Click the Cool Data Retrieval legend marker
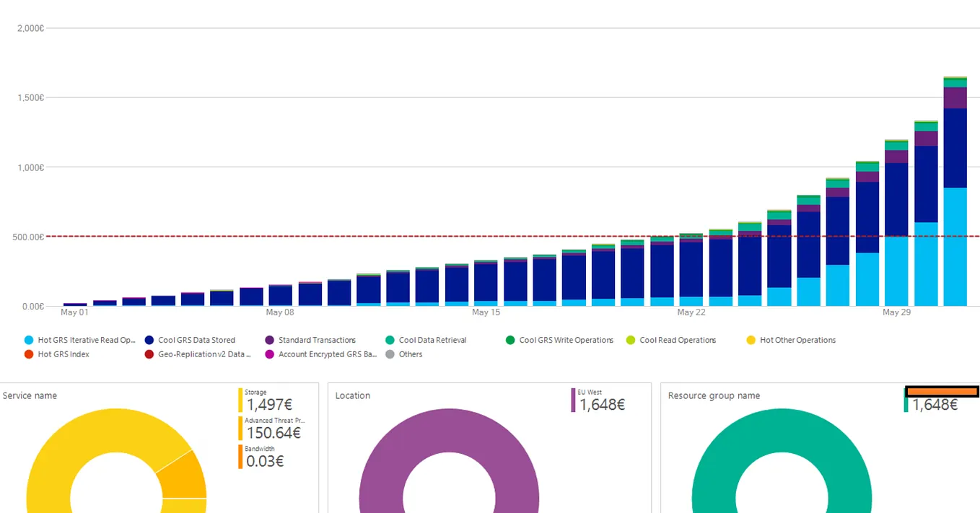This screenshot has width=980, height=513. coord(390,340)
